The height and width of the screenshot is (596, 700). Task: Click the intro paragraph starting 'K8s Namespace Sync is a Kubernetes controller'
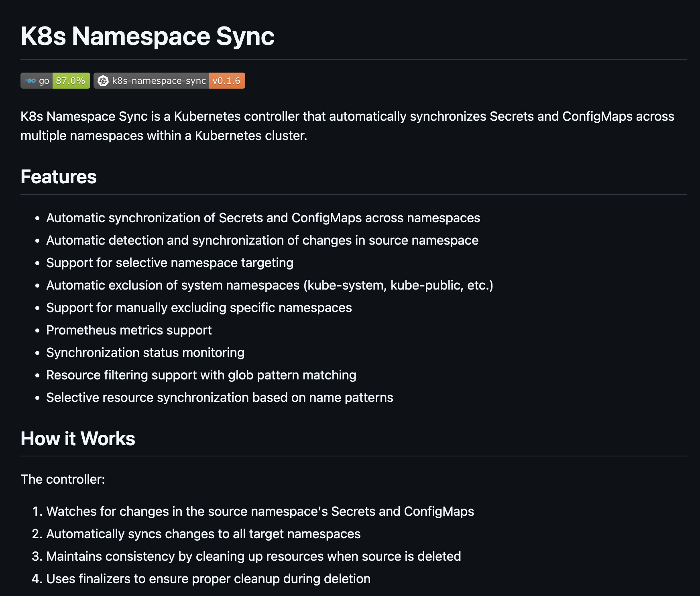point(347,126)
